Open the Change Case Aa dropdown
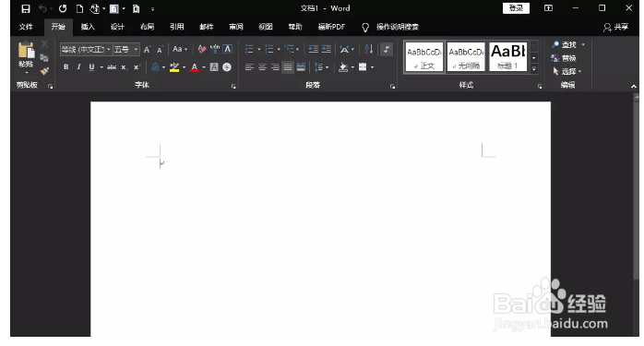The width and height of the screenshot is (644, 346). [x=180, y=49]
